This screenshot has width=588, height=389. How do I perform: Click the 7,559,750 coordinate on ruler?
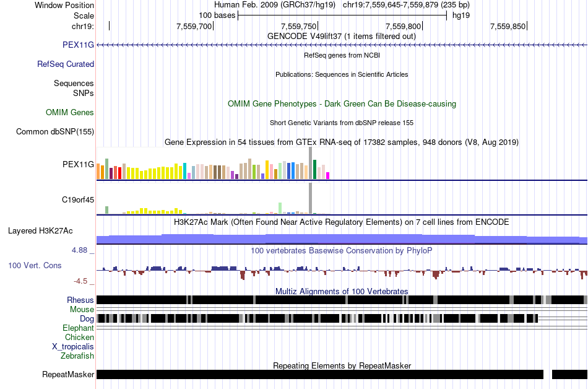coord(298,26)
